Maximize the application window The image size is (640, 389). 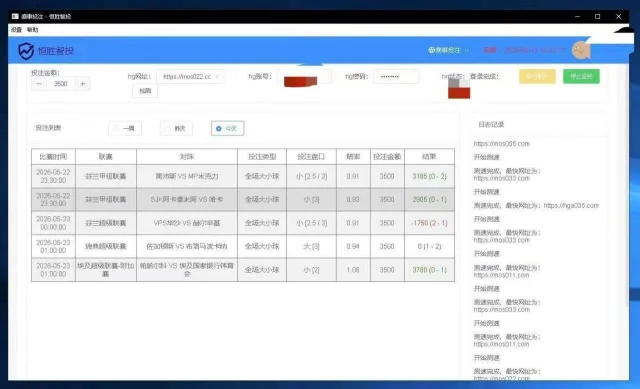click(x=598, y=16)
